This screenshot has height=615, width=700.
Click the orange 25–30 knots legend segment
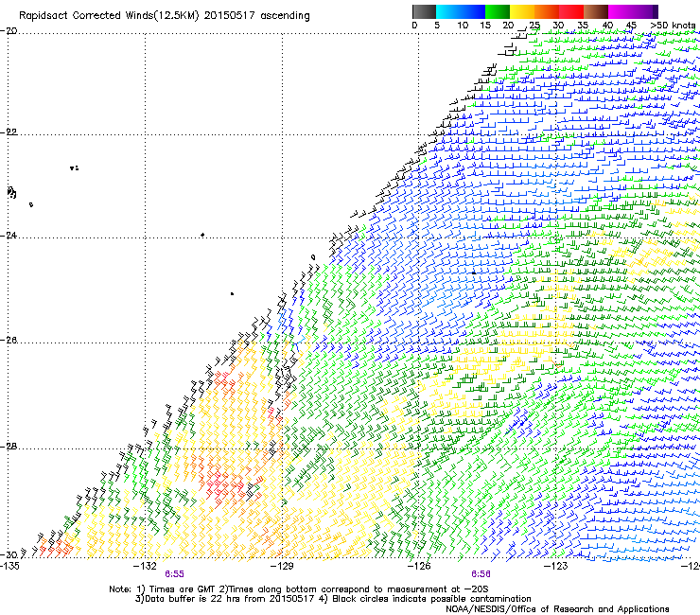(x=547, y=11)
